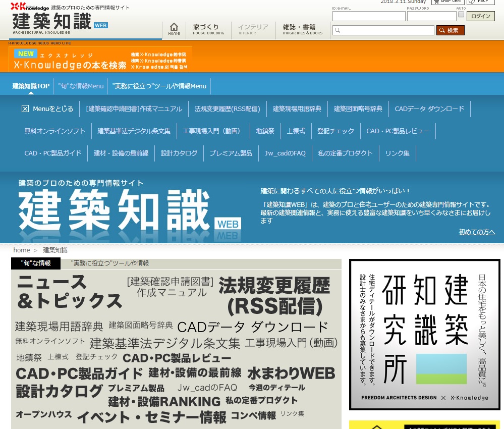Open イベント・セミナー情報 in the tag cloud
Viewport: 504px width, 429px height.
(152, 417)
